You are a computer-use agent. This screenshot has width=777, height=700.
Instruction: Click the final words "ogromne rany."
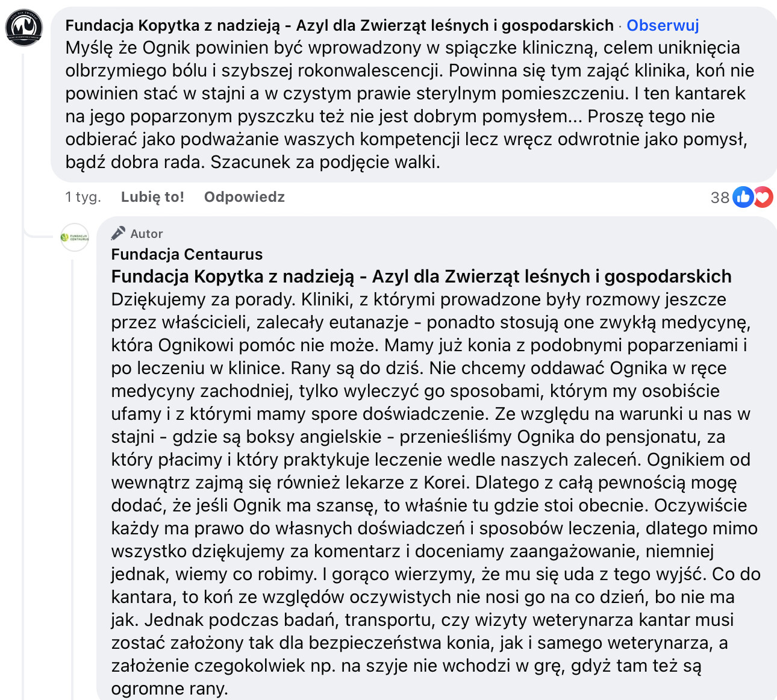169,689
